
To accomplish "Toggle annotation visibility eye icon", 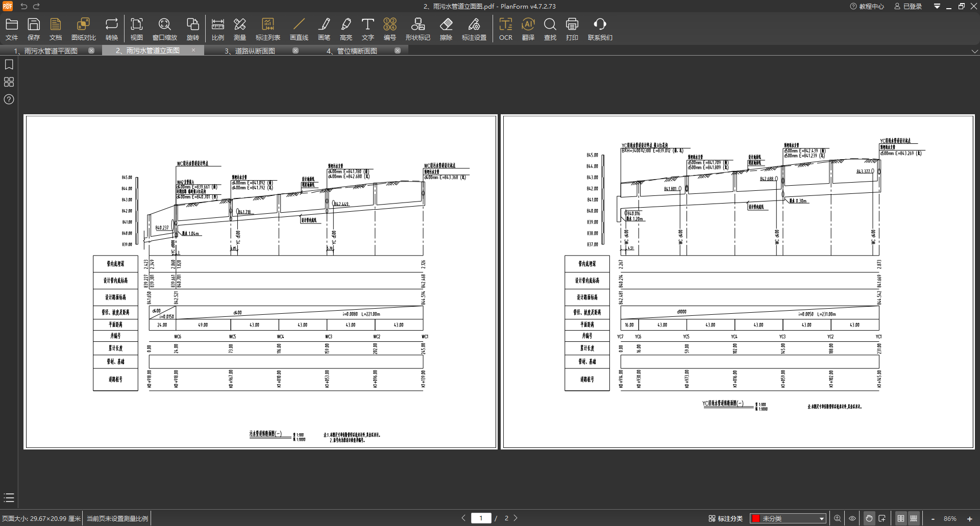I will click(x=852, y=518).
